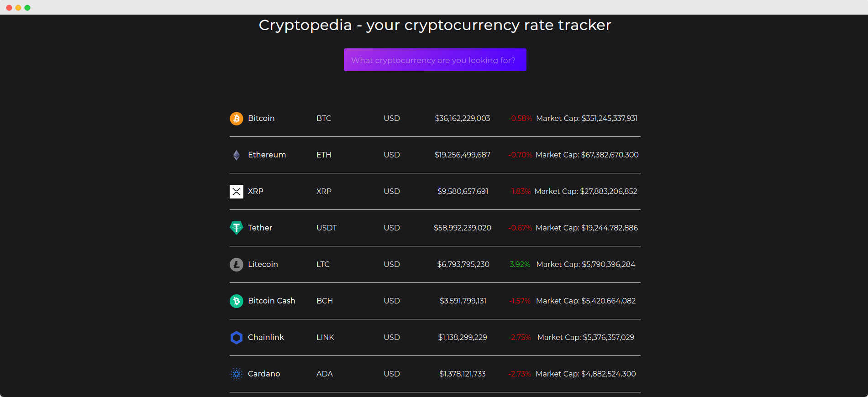This screenshot has height=397, width=868.
Task: Select the Chainlink coin name
Action: pyautogui.click(x=266, y=337)
